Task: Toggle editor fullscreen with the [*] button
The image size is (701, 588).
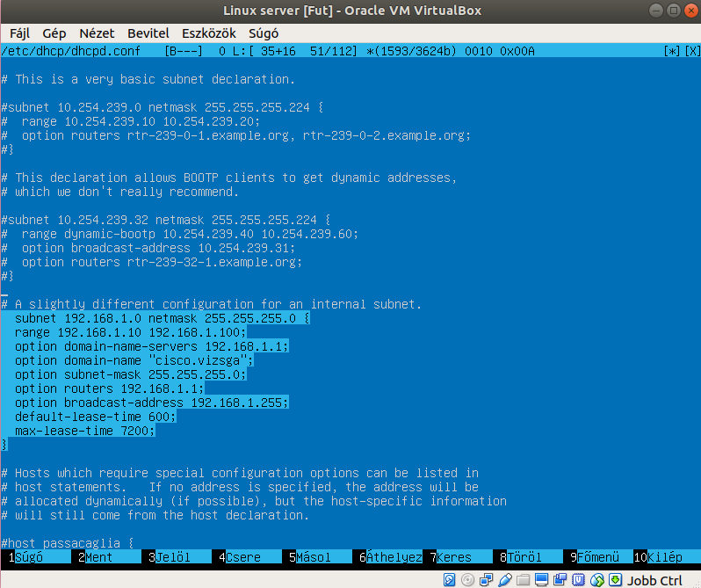Action: (x=672, y=51)
